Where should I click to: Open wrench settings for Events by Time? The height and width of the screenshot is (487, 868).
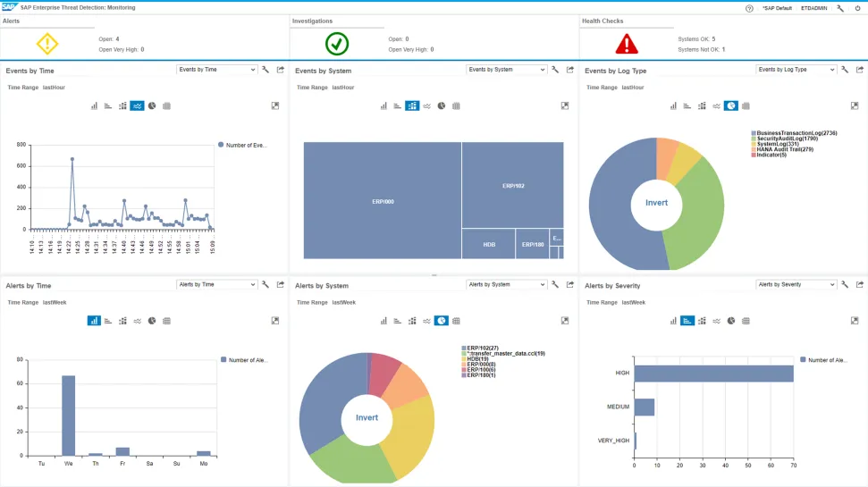point(265,70)
